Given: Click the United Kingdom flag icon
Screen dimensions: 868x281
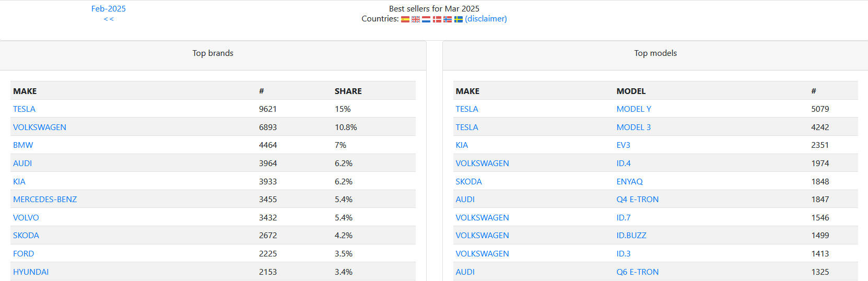Looking at the screenshot, I should tap(416, 19).
